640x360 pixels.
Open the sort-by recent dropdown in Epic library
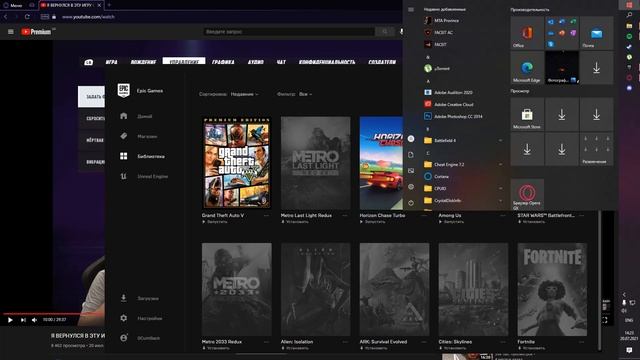(244, 94)
